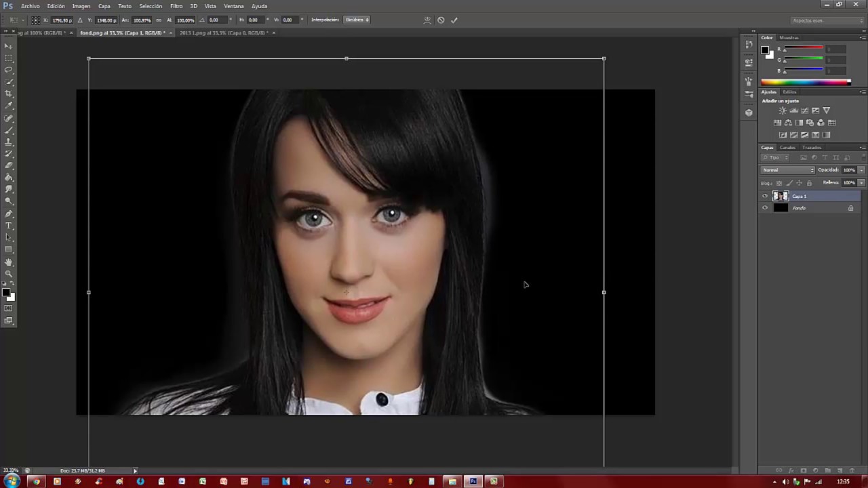
Task: Select the Lasso tool
Action: click(9, 70)
